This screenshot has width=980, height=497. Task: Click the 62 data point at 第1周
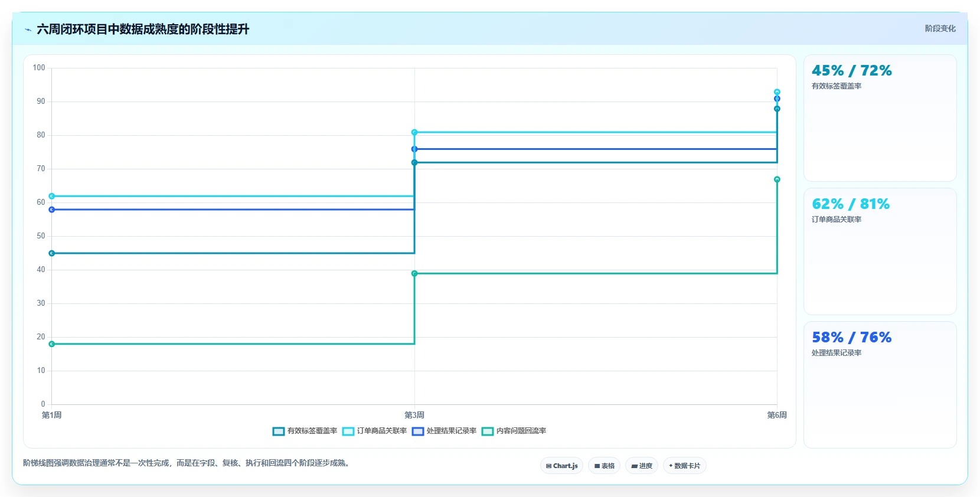coord(52,196)
